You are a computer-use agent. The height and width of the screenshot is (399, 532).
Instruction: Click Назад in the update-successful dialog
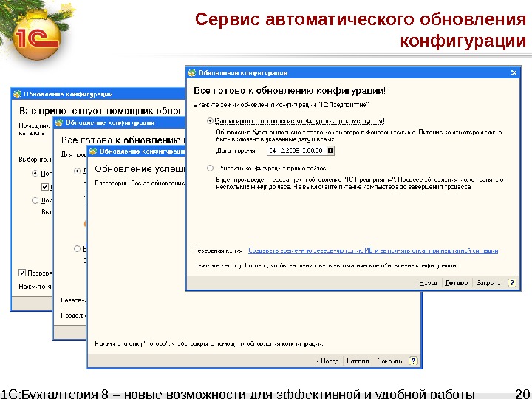click(327, 361)
